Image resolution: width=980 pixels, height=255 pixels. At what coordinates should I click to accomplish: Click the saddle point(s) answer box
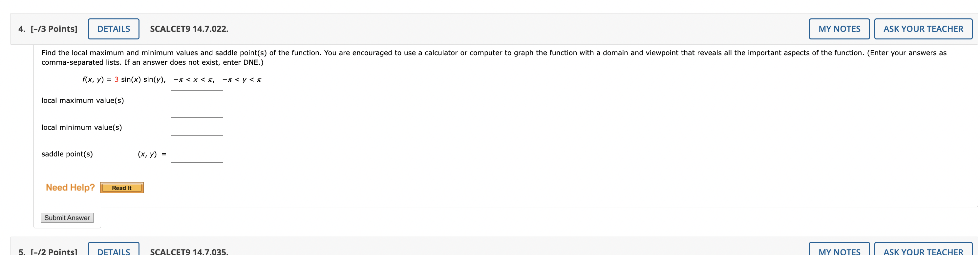(196, 153)
